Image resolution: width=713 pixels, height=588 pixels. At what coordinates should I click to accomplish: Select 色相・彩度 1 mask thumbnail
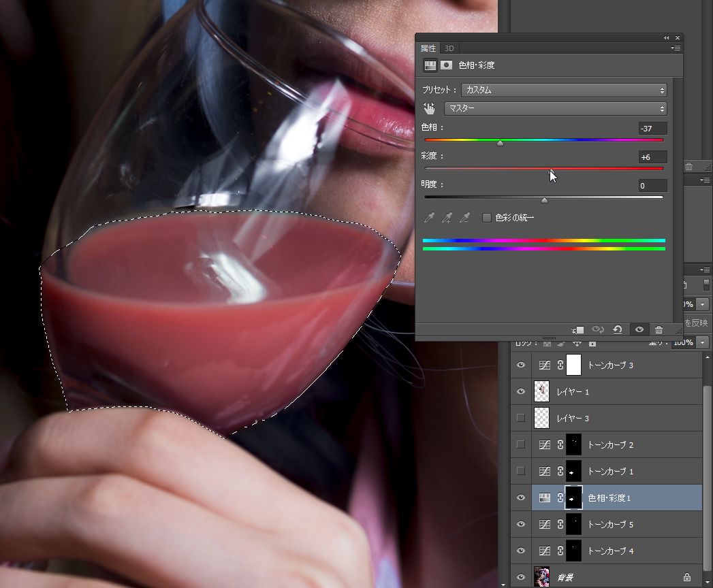pos(574,498)
